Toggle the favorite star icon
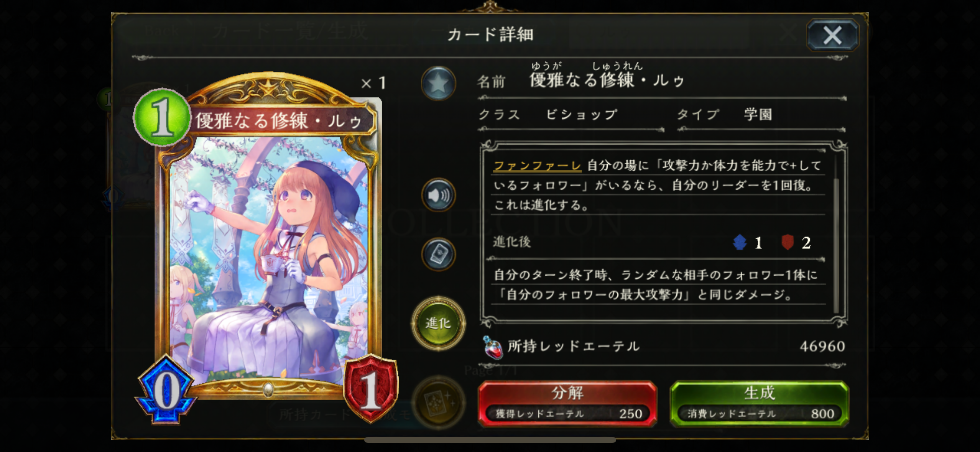 438,83
